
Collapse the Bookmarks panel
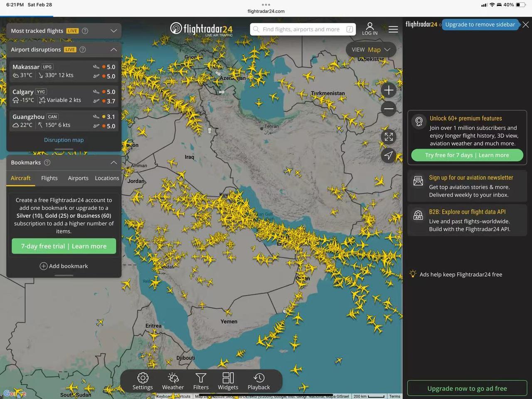tap(113, 163)
